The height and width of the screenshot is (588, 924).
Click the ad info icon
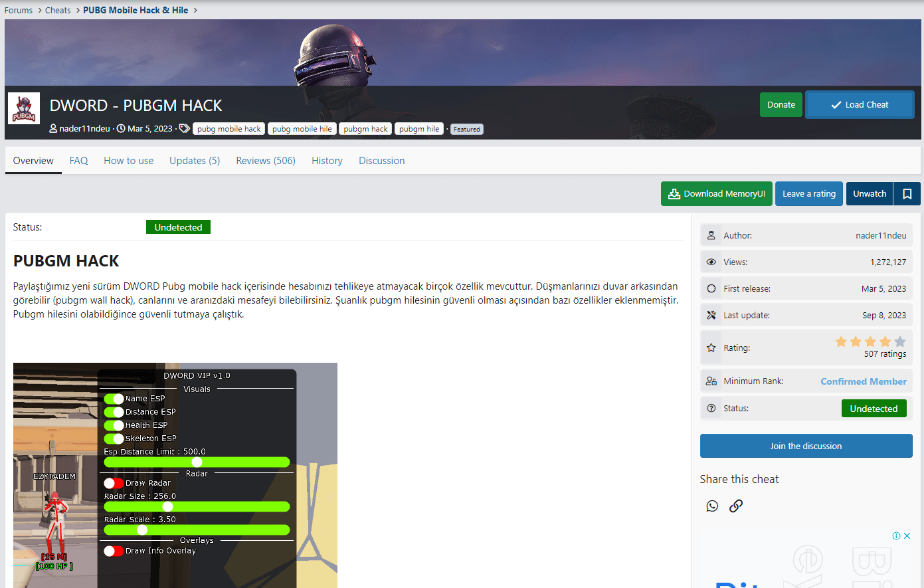click(x=896, y=536)
